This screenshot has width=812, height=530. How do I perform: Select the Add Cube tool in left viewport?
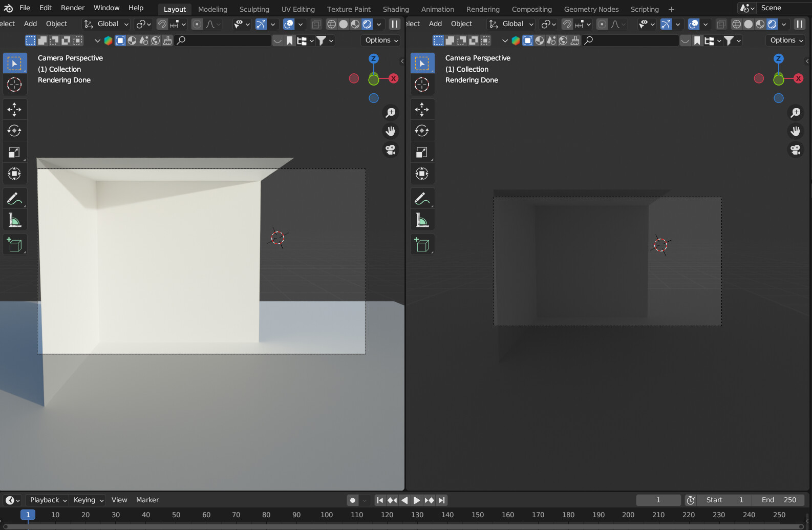14,245
